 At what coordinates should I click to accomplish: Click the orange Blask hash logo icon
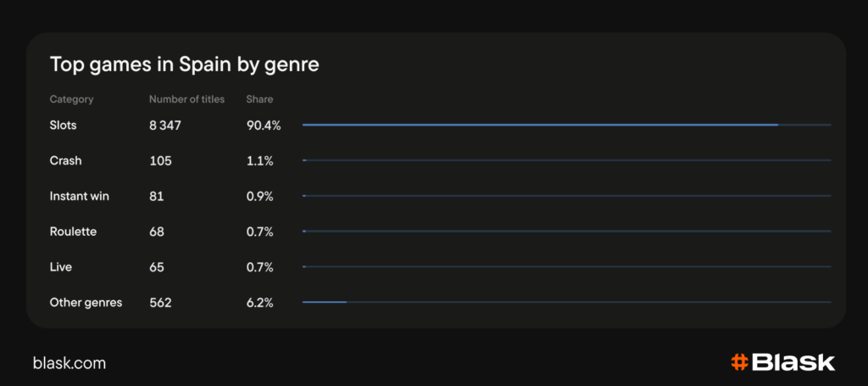(x=738, y=362)
